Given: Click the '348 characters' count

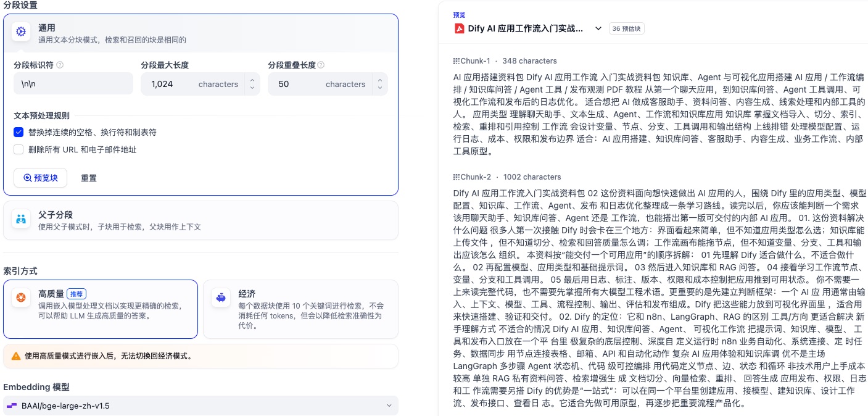Looking at the screenshot, I should [x=529, y=61].
